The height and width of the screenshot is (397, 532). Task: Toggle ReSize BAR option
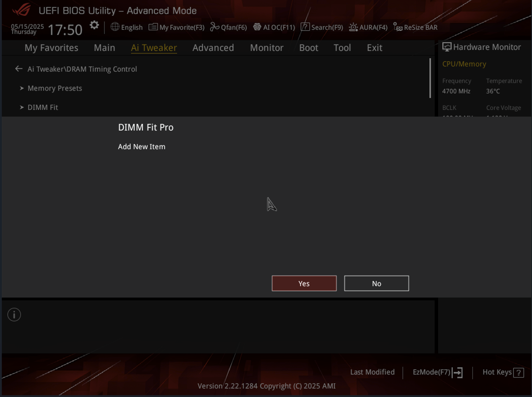click(415, 27)
